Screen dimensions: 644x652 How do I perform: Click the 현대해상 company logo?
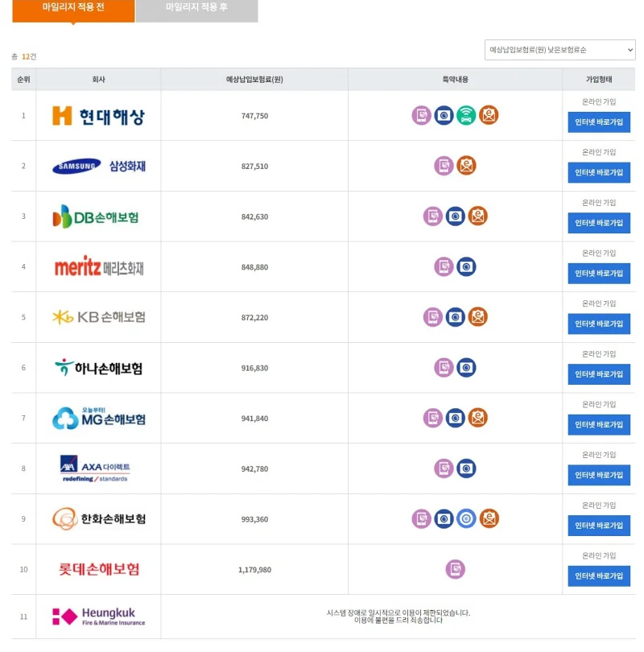[98, 116]
